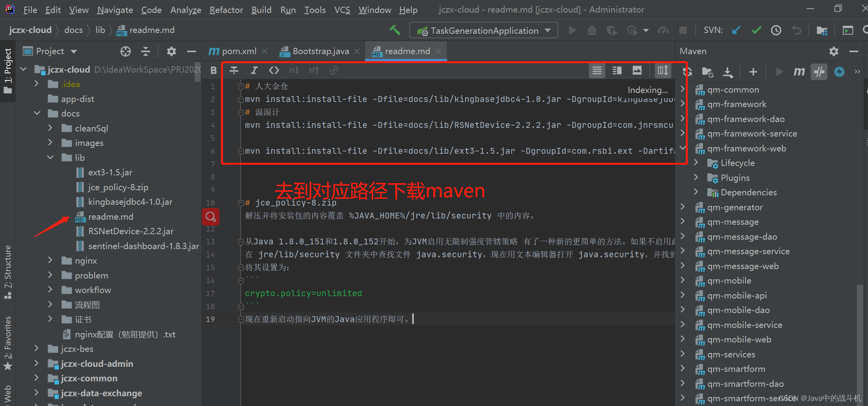
Task: Run with coverage shield icon
Action: 612,30
